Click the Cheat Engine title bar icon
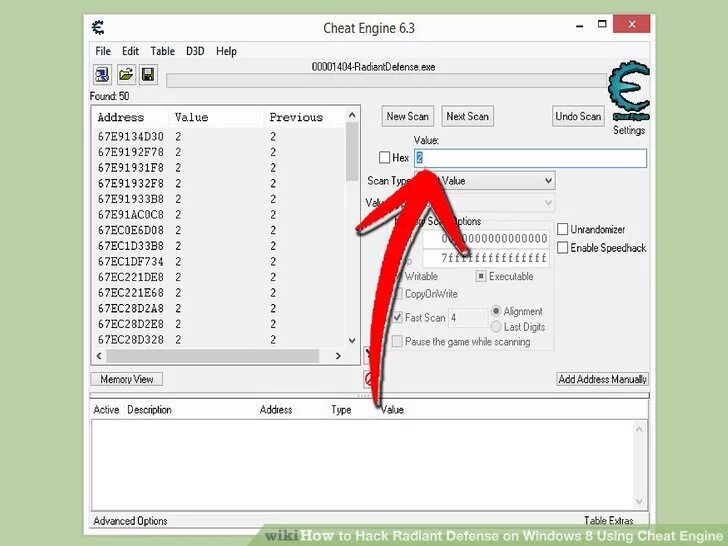Viewport: 728px width, 546px height. click(x=98, y=28)
